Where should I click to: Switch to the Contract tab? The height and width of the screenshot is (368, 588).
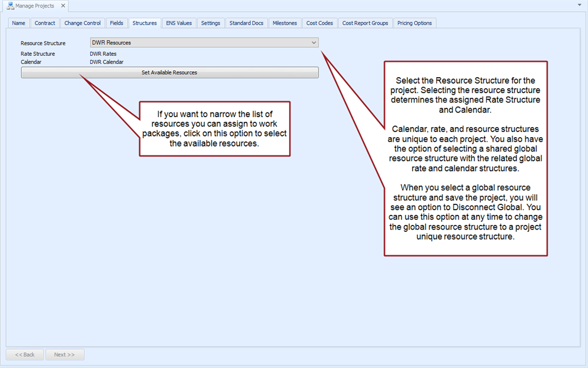(x=45, y=23)
